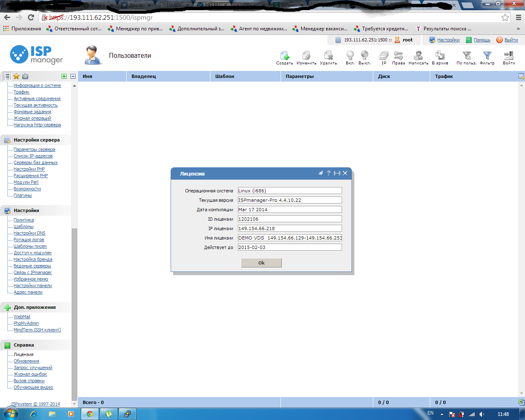Sort by the Трафик column header
Screen dimensions: 525x420
tap(474, 76)
